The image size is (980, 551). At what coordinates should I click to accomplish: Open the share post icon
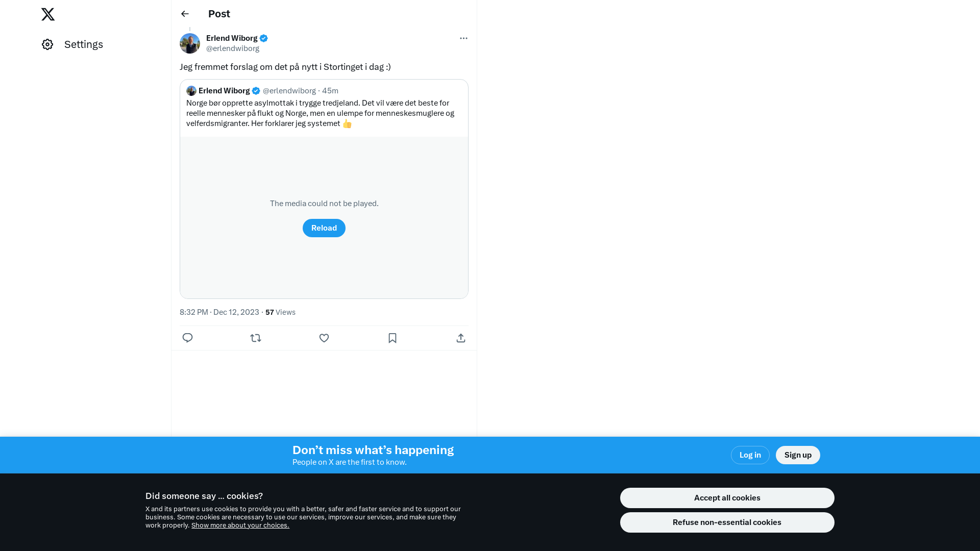click(x=461, y=338)
